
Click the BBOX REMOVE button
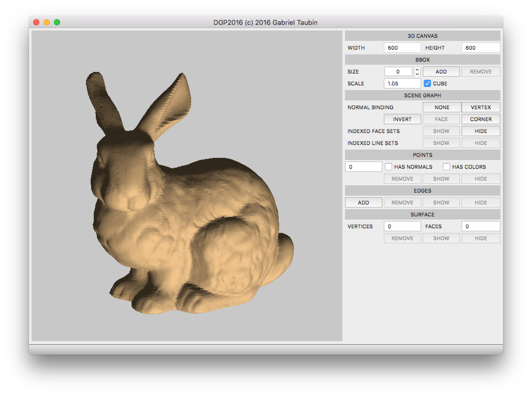pyautogui.click(x=481, y=71)
